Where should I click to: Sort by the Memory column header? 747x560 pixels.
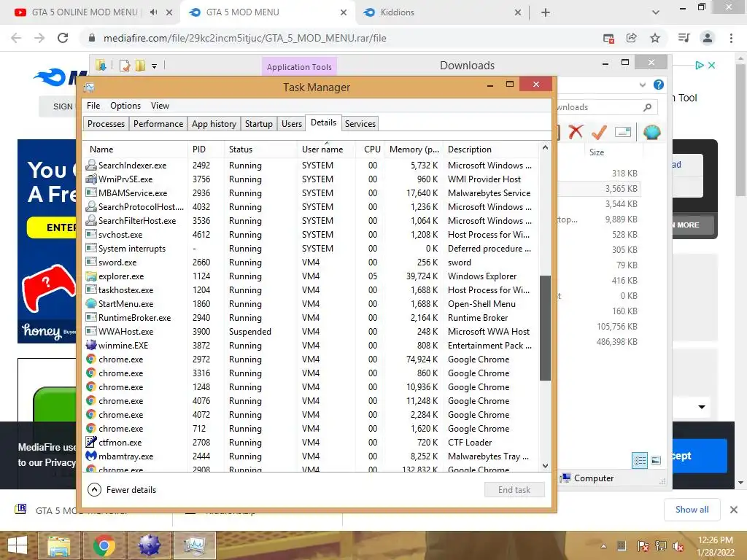(414, 149)
